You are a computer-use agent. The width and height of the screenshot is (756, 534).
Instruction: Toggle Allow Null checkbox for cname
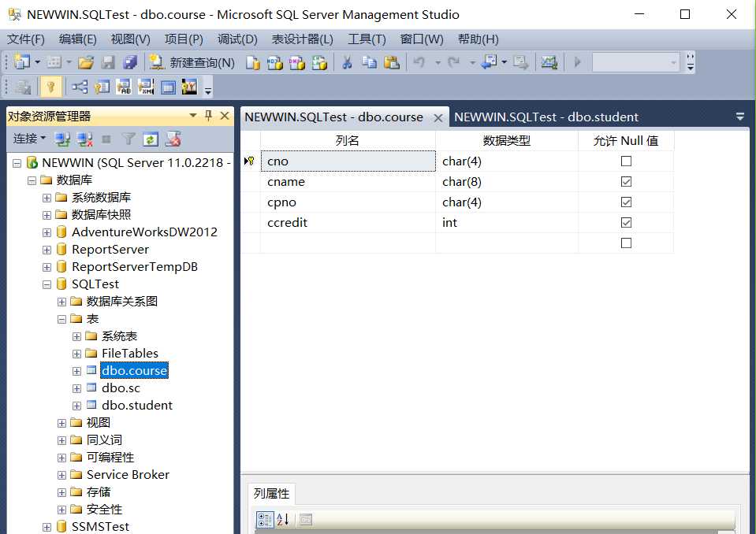(x=626, y=181)
